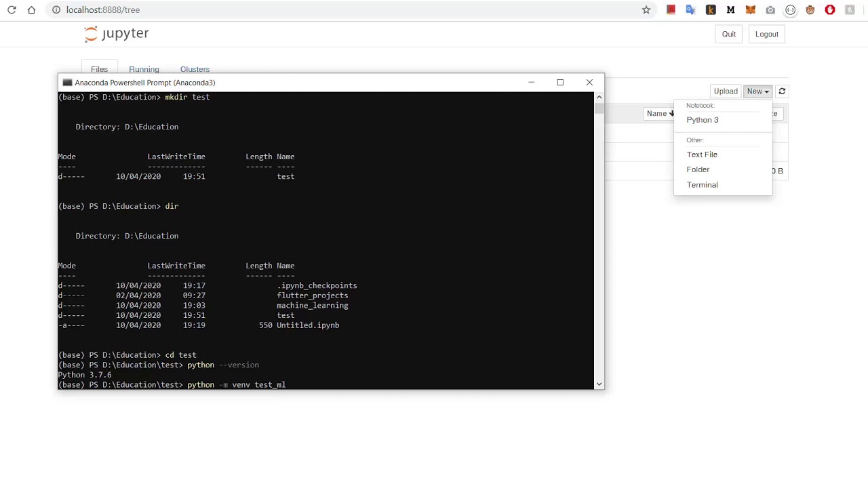Refresh the Jupyter notebook list
Screen dimensions: 868x488
(782, 91)
